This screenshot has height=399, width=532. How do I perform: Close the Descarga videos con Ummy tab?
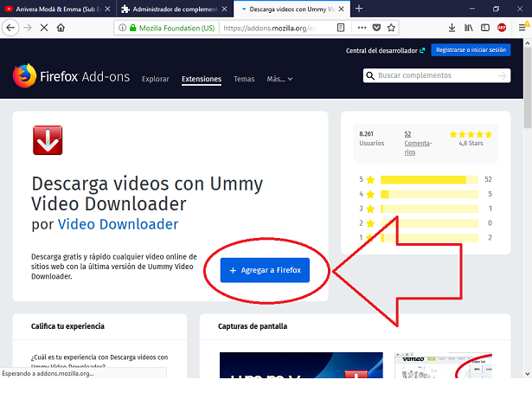coord(342,10)
